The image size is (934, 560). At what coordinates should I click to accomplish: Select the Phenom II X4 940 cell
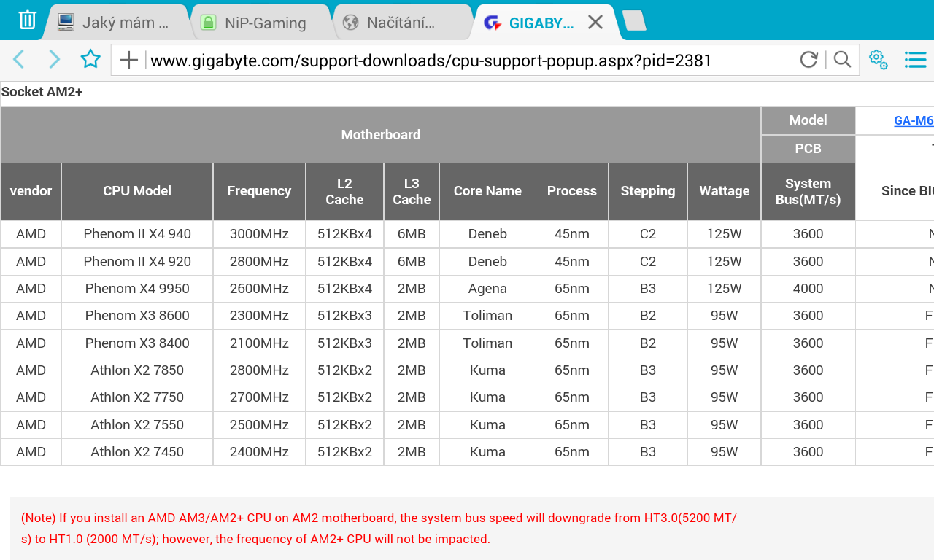(x=137, y=234)
